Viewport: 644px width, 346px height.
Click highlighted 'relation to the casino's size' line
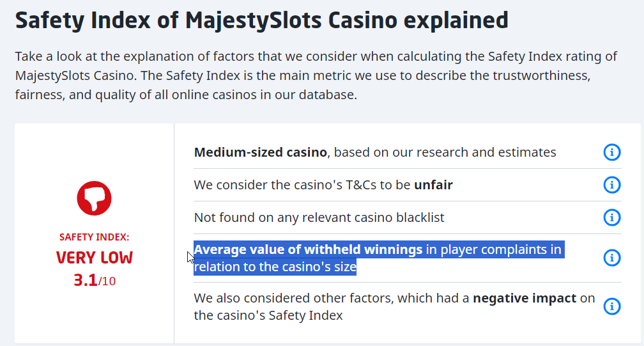click(x=275, y=267)
